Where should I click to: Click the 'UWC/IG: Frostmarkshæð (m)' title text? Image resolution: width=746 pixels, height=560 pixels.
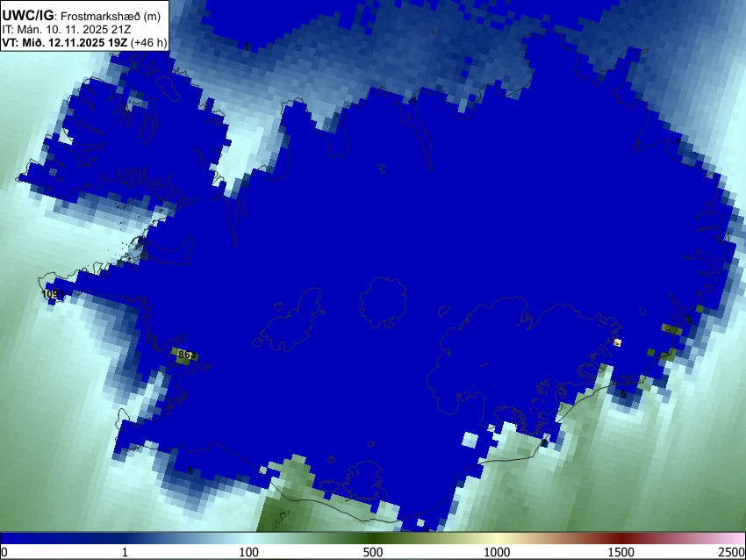[82, 15]
